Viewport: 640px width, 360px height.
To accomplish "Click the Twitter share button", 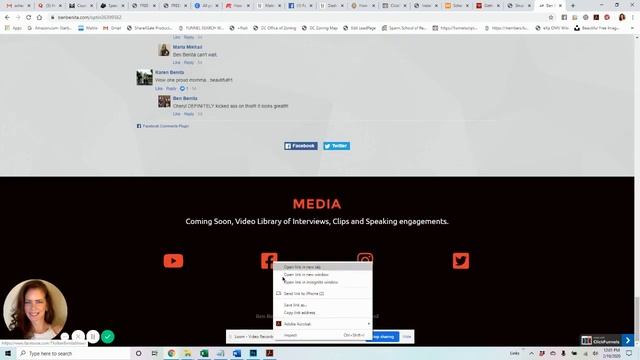I will [336, 146].
